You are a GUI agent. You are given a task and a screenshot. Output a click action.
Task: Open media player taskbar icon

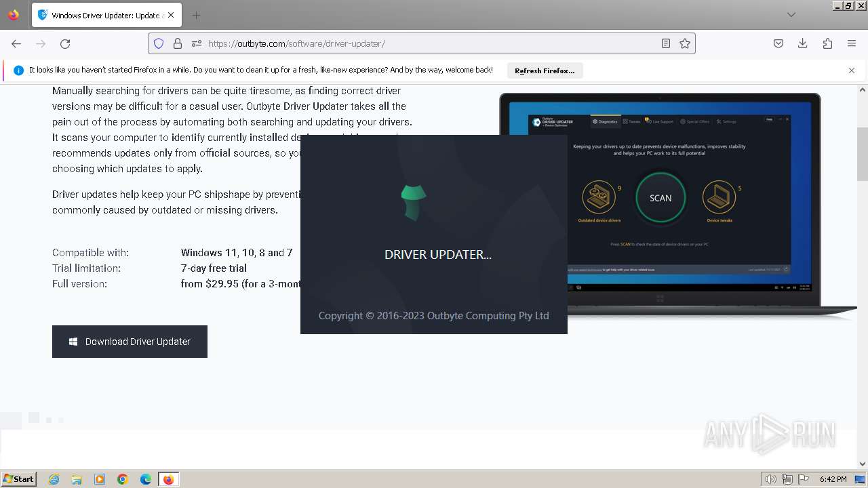(100, 479)
